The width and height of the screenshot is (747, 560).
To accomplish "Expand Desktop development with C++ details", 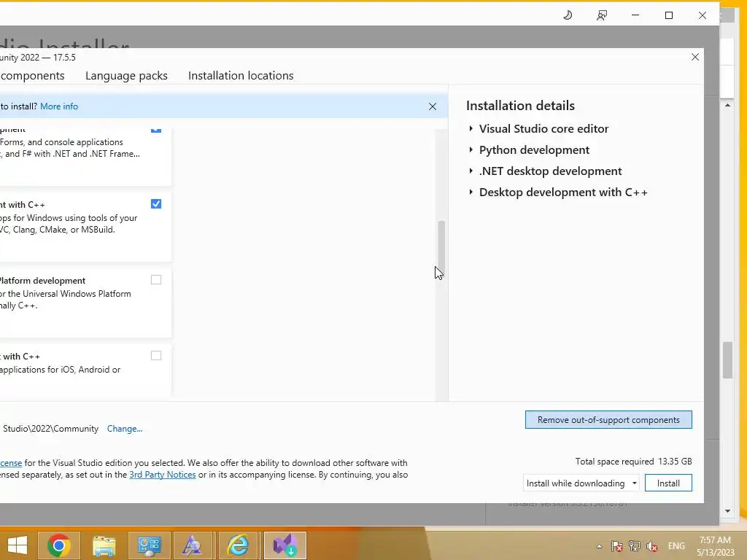I will 471,192.
